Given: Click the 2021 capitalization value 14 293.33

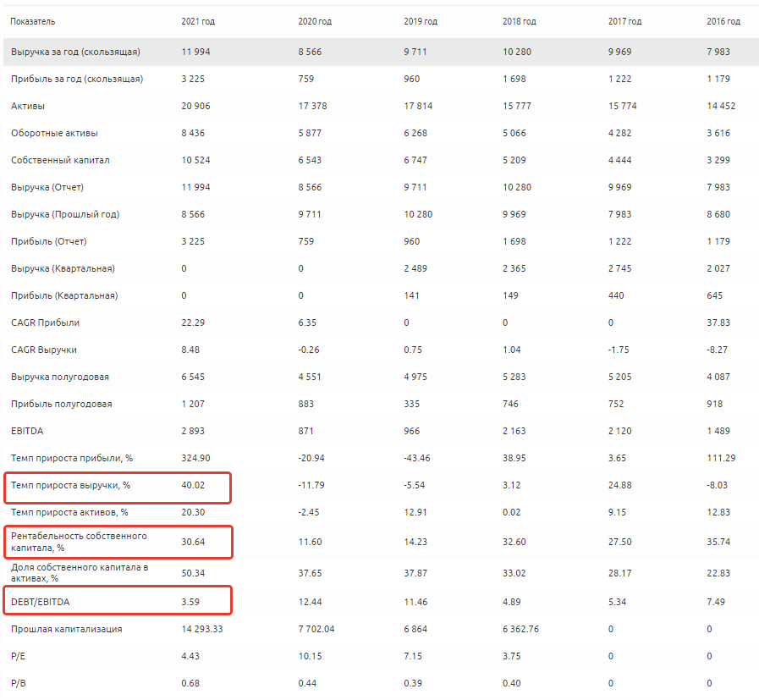Looking at the screenshot, I should pos(201,629).
